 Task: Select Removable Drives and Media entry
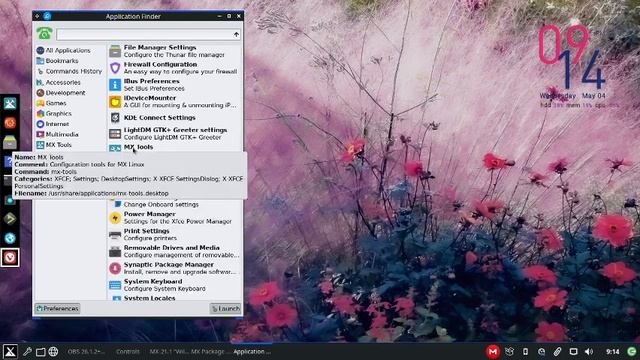175,251
